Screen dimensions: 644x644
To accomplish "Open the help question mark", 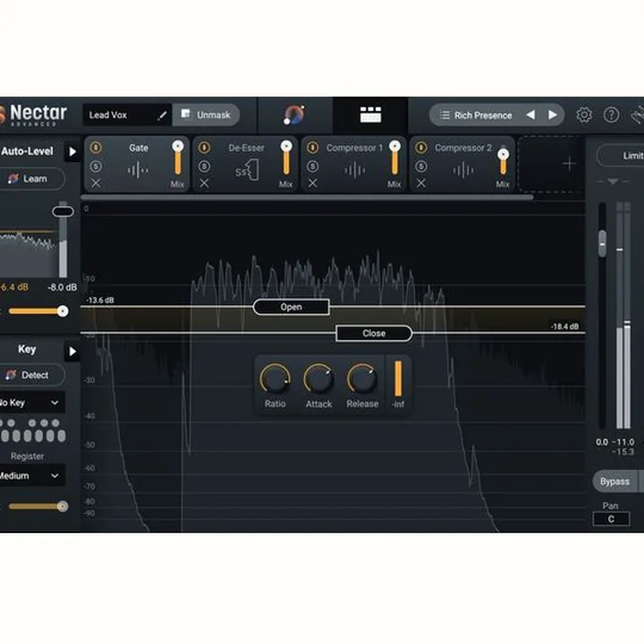I will click(611, 115).
